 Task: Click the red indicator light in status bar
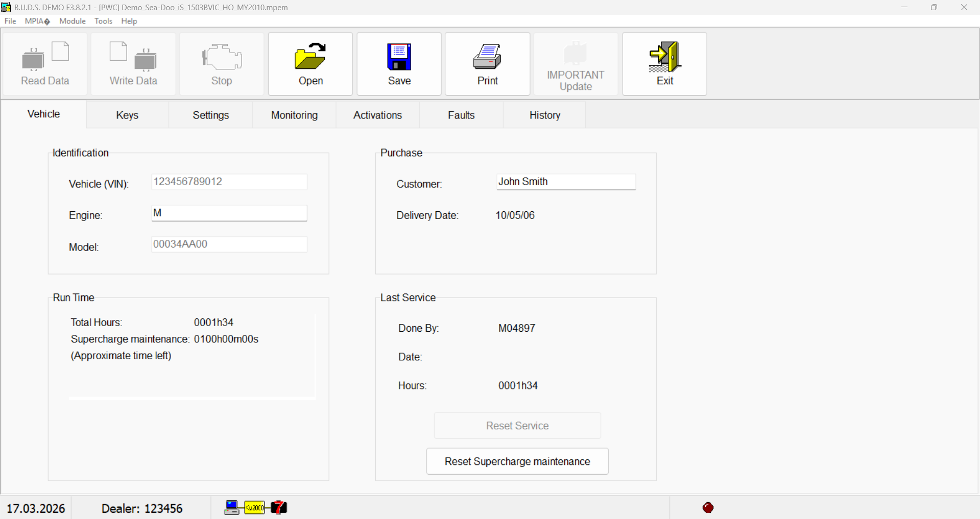708,507
